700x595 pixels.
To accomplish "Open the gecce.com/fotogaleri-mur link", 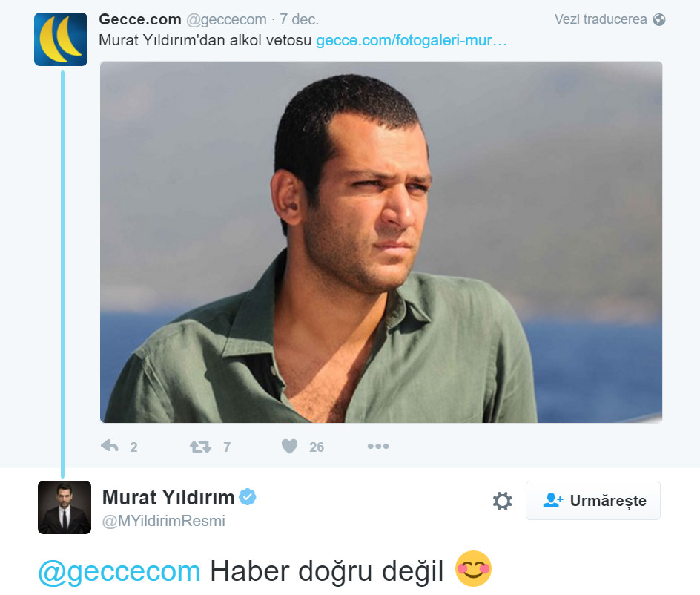I will click(x=411, y=40).
